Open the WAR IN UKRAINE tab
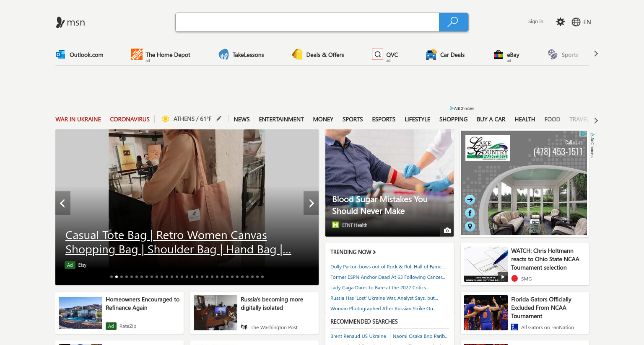Viewport: 644px width, 345px height. tap(78, 119)
